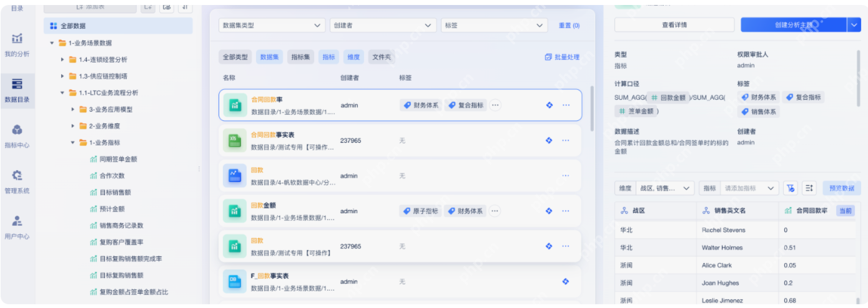
Task: Open more options for 合同回款事实表 row
Action: click(566, 140)
